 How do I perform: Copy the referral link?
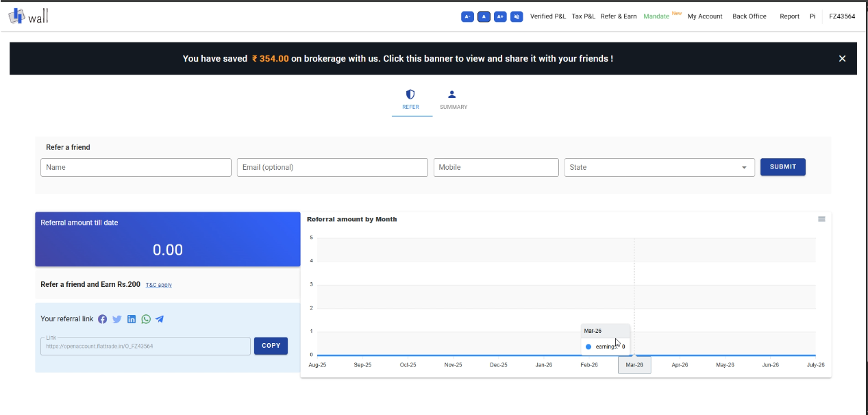coord(271,346)
